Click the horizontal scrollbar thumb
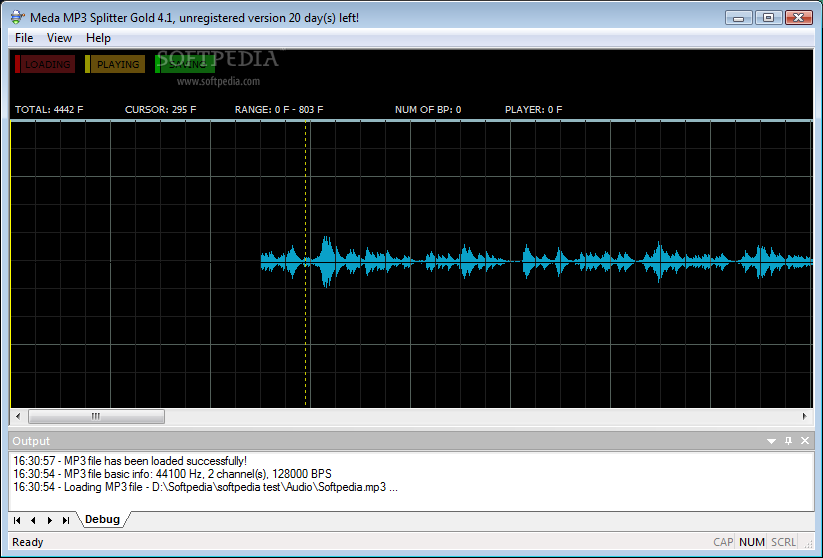This screenshot has height=558, width=823. pyautogui.click(x=96, y=416)
